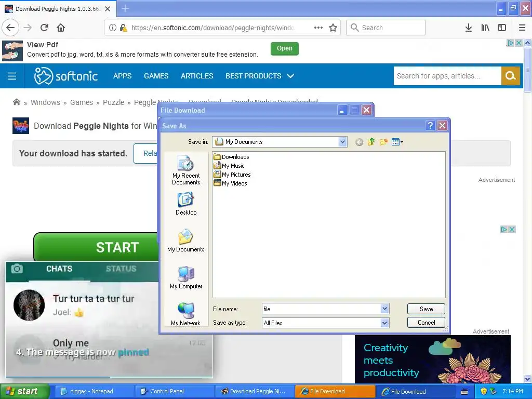Select the My Music folder

[229, 166]
